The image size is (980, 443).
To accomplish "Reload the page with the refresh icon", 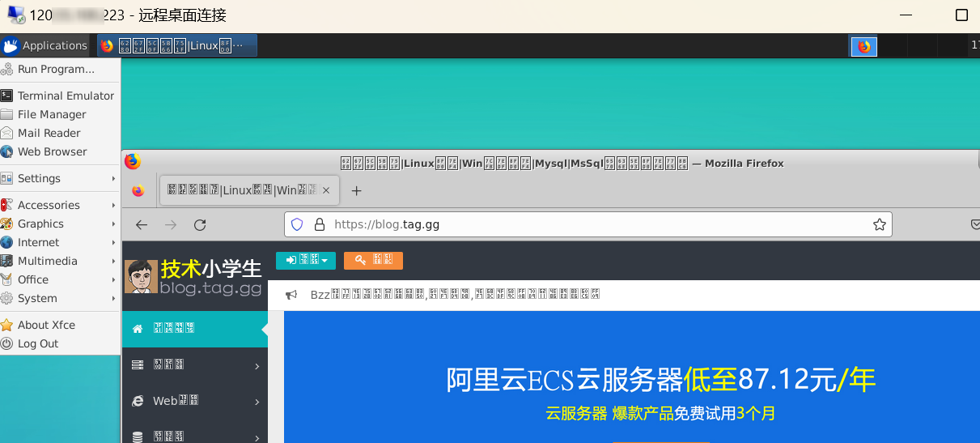I will (200, 225).
